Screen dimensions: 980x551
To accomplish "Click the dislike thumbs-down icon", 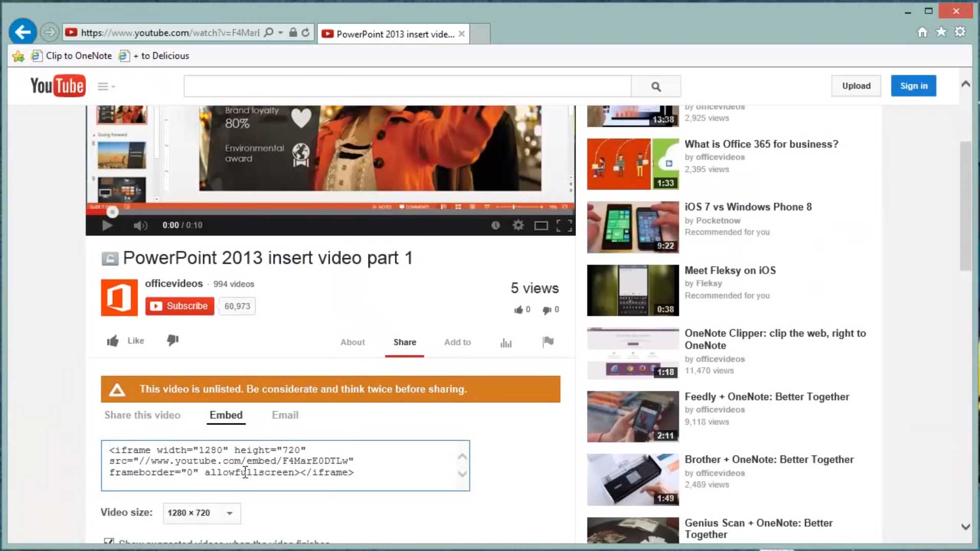I will (173, 340).
